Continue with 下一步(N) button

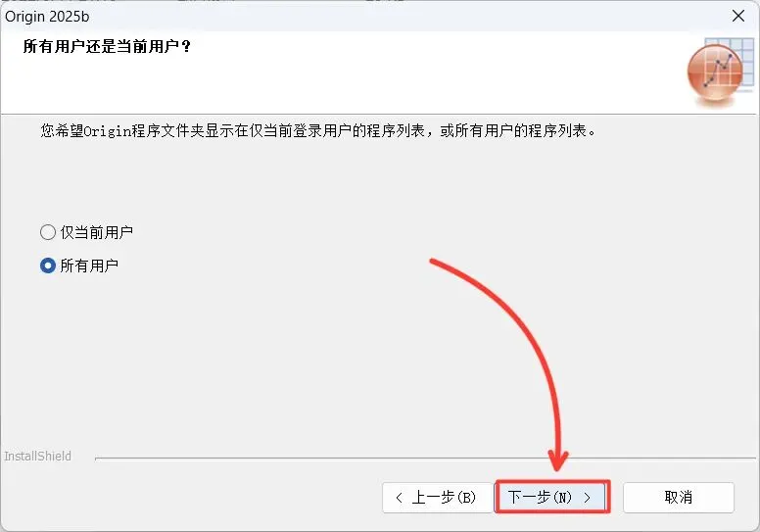point(552,497)
